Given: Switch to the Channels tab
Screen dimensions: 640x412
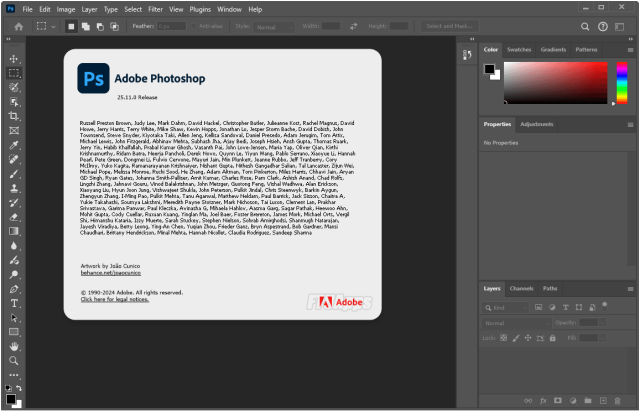Looking at the screenshot, I should 522,288.
